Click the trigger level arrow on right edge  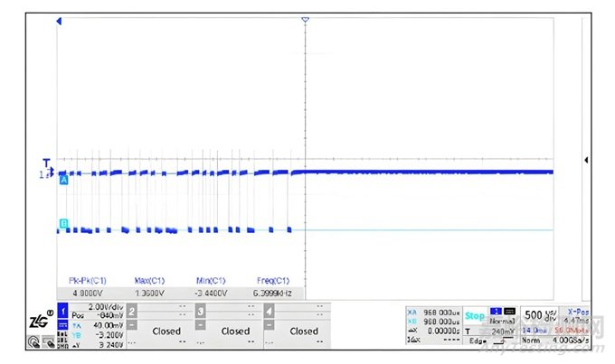[586, 160]
